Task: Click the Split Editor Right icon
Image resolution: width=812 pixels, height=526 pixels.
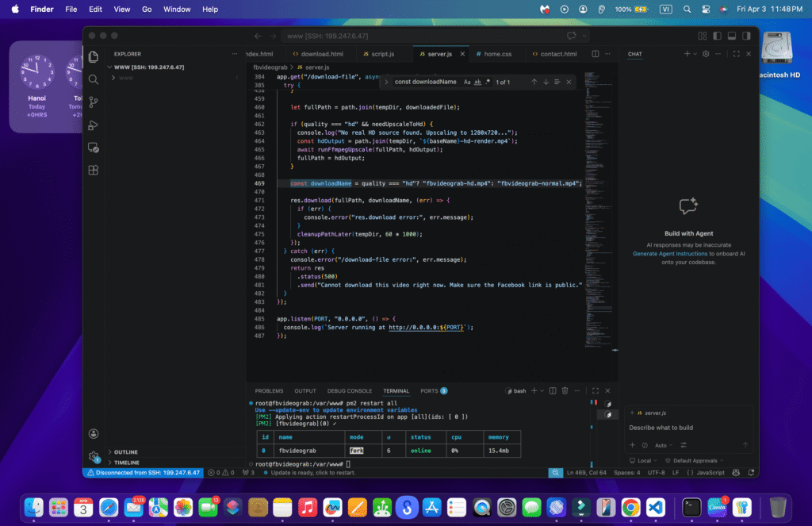Action: pyautogui.click(x=595, y=54)
